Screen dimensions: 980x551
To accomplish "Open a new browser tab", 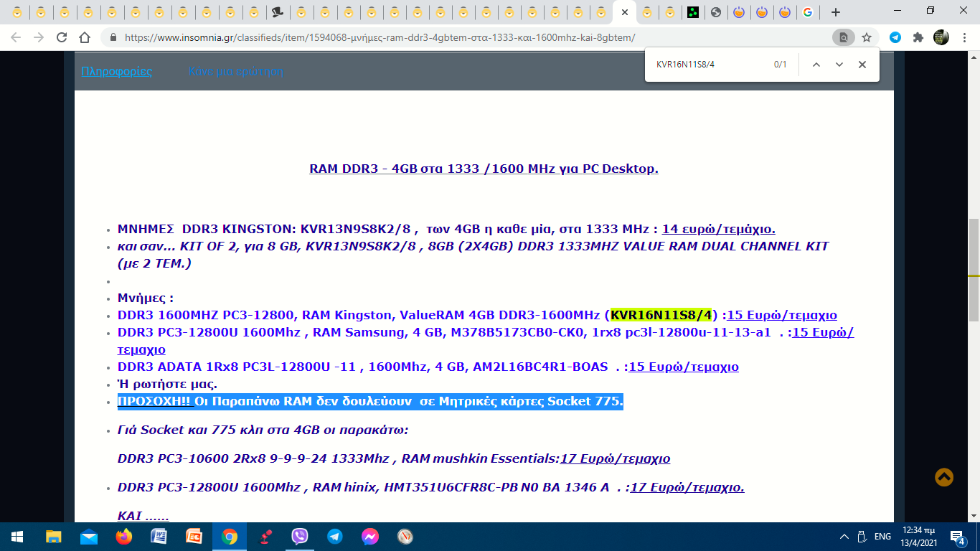I will tap(836, 12).
